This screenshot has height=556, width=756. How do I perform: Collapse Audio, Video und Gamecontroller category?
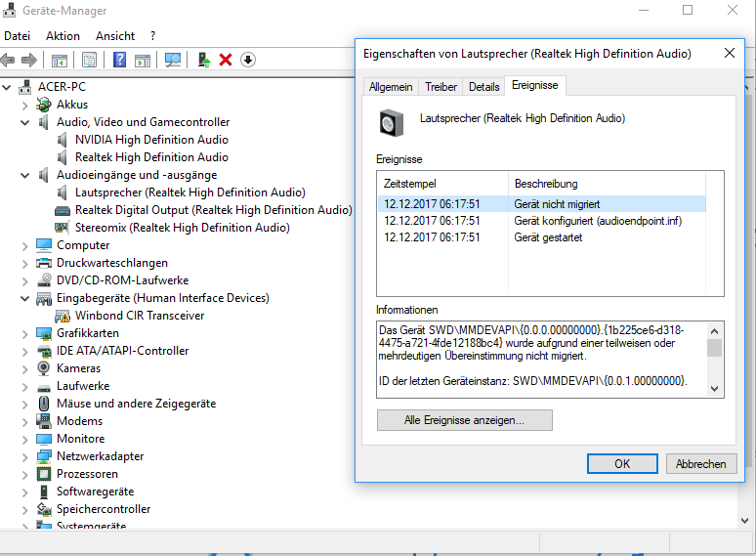25,122
